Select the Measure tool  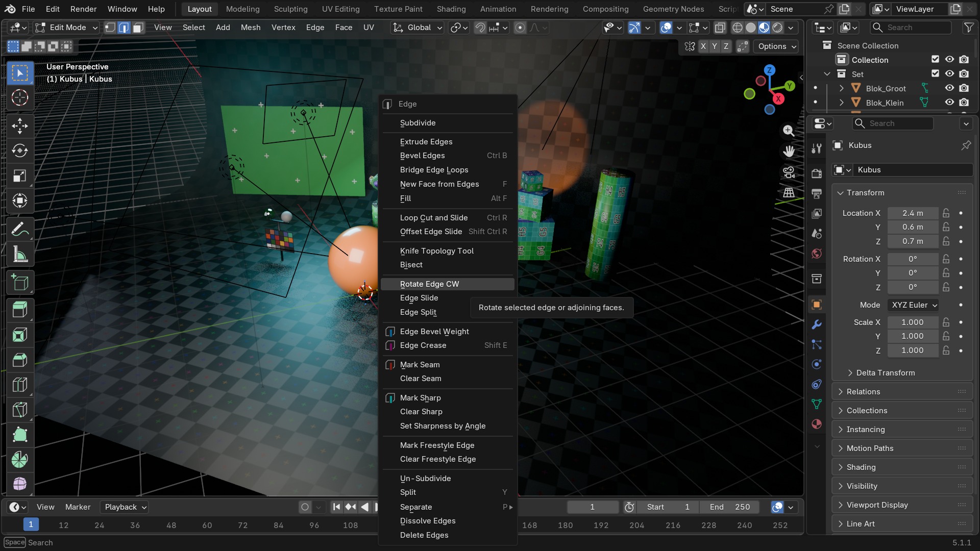20,255
